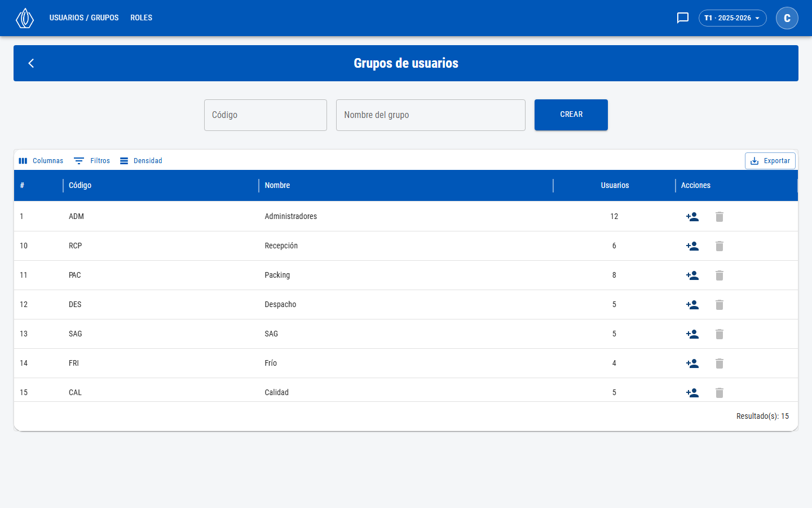
Task: Select the Packing name cell
Action: pyautogui.click(x=406, y=275)
